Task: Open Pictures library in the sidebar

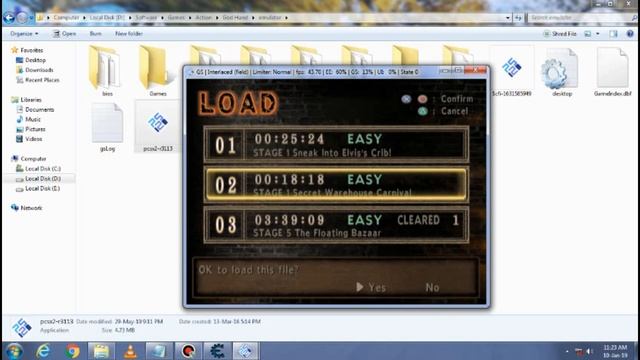Action: (x=35, y=129)
